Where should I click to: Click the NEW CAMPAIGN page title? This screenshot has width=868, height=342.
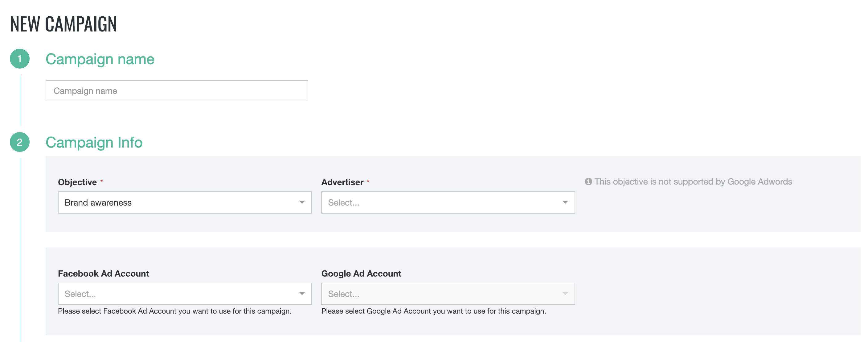point(63,24)
